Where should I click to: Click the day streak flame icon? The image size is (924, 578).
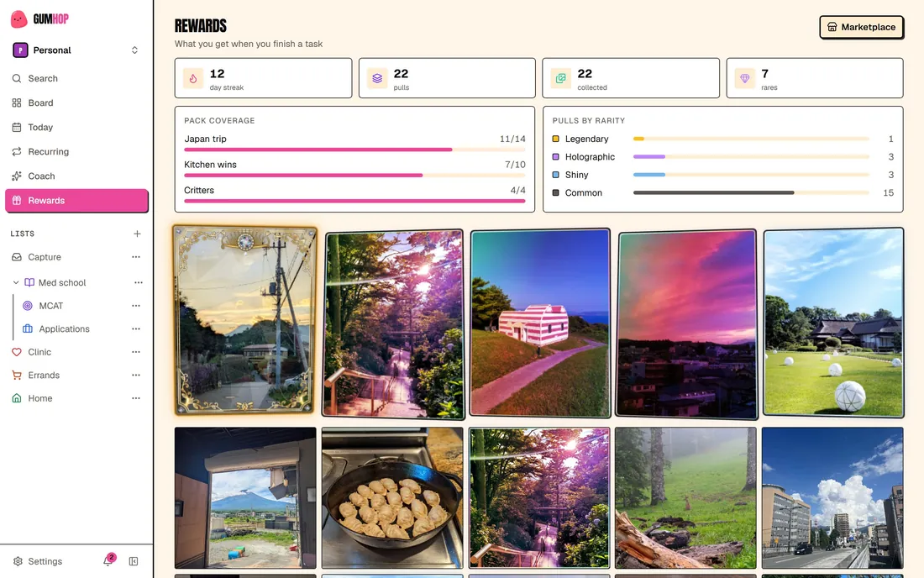(193, 78)
